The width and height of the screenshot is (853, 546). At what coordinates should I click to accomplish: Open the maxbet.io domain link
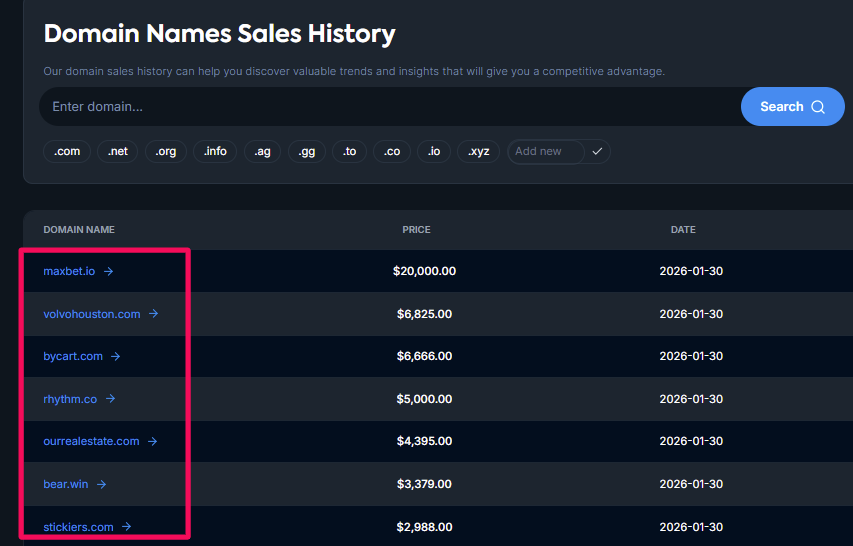tap(69, 271)
